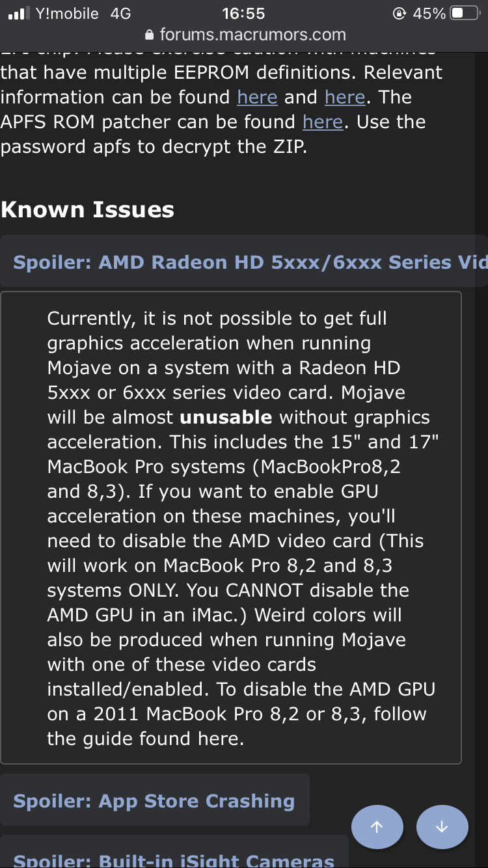Expand the App Store Crashing spoiler
Viewport: 488px width, 868px height.
154,800
